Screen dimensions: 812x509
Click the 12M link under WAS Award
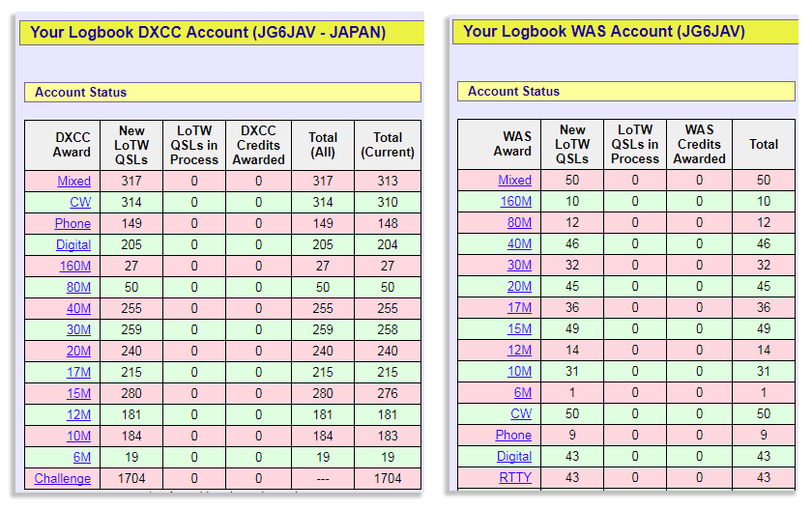click(x=519, y=350)
